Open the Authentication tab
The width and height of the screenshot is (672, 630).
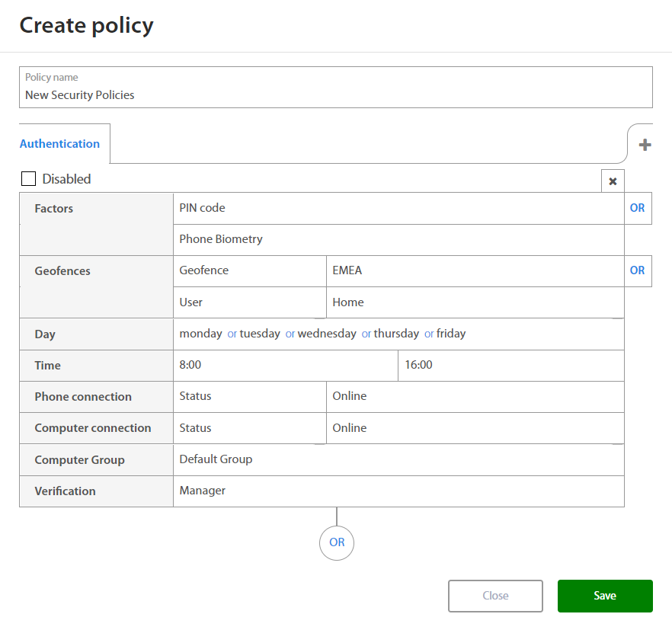[60, 144]
